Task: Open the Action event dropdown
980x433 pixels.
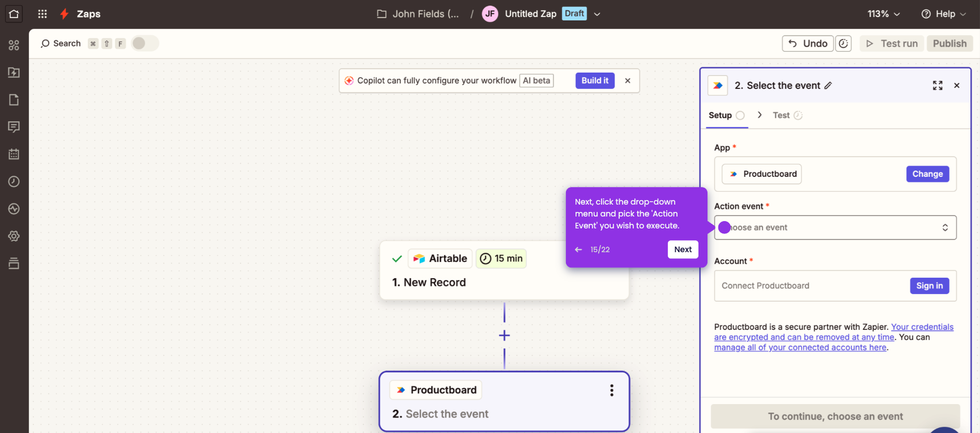Action: pos(835,227)
